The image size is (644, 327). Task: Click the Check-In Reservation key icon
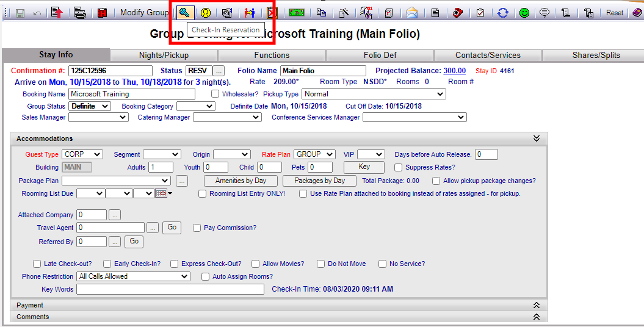186,12
